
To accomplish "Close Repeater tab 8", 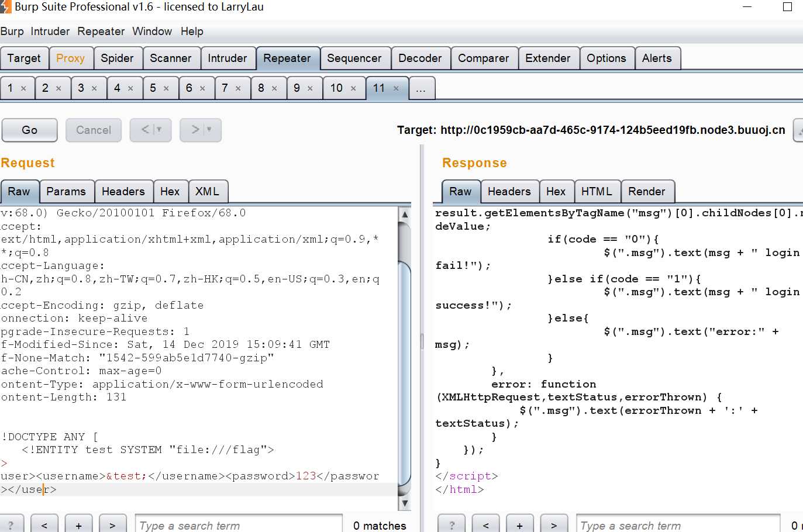I will tap(274, 89).
